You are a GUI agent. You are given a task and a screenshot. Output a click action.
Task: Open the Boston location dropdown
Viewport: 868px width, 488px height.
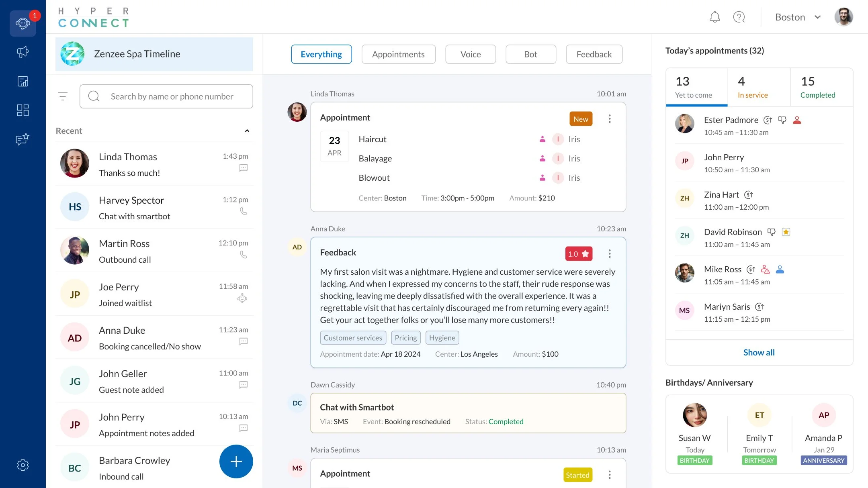tap(797, 17)
